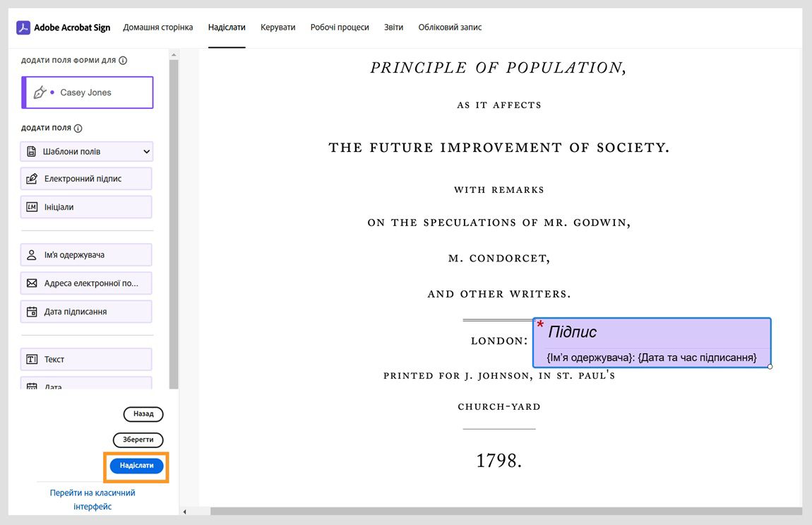Screen dimensions: 812x525
Task: Switch to the 'Надіслати' top tab
Action: 227,28
